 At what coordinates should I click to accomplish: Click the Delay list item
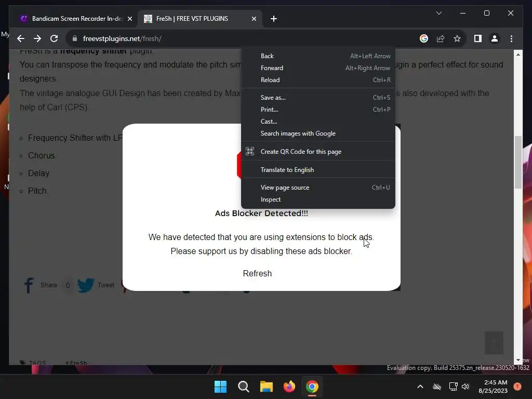coord(39,173)
